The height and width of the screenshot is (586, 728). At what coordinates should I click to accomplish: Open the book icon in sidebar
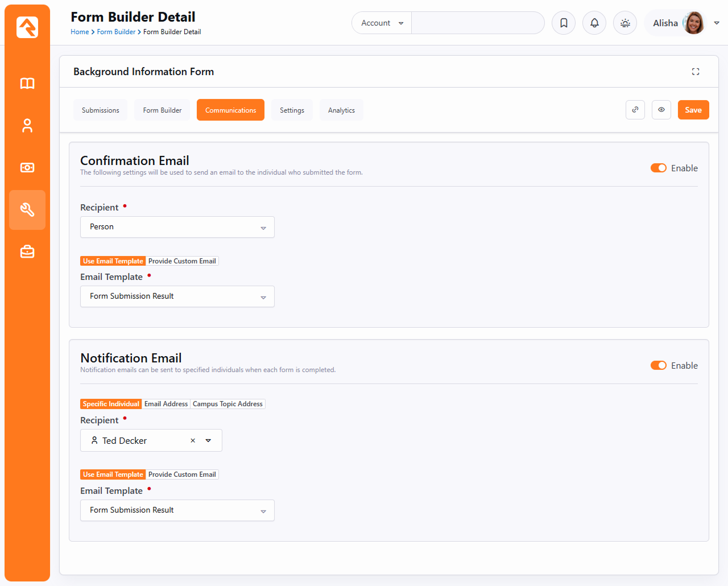[27, 84]
